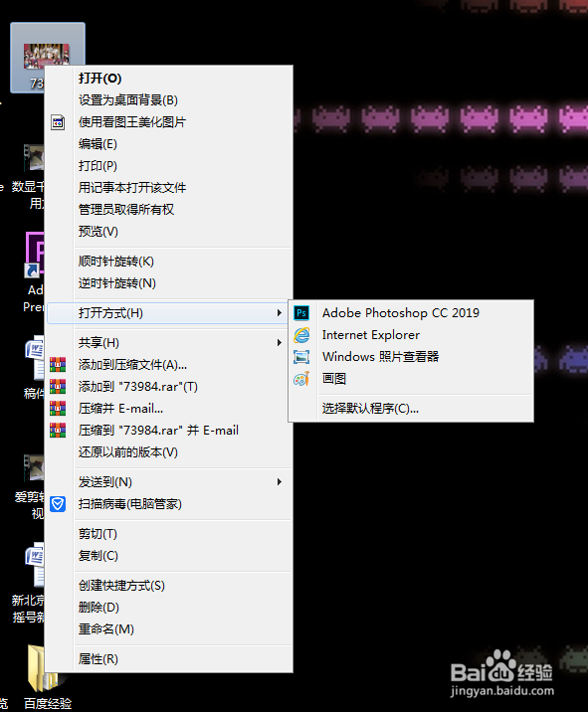Click WinRAR icon beside 添加到压缩文件(A)...
The image size is (588, 712).
coord(58,365)
